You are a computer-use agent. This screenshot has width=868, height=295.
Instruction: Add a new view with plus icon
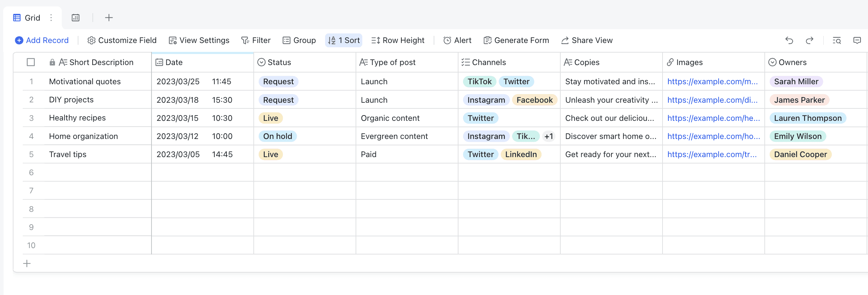(109, 18)
